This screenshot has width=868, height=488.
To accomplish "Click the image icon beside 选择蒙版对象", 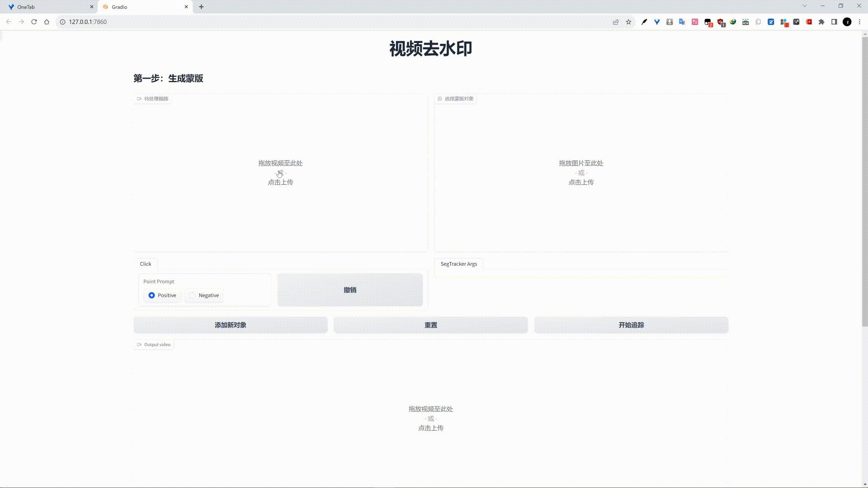I will [439, 99].
